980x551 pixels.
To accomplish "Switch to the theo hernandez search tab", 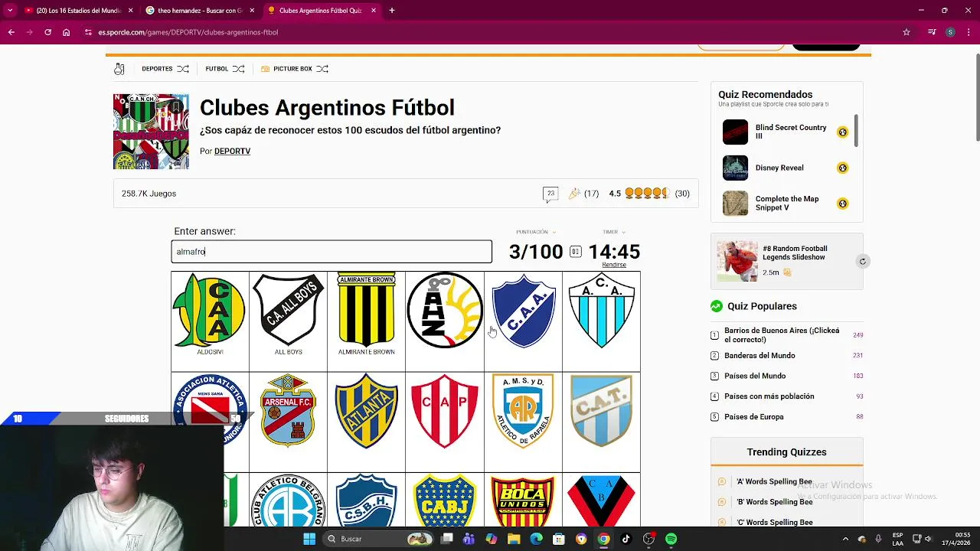I will pos(201,11).
